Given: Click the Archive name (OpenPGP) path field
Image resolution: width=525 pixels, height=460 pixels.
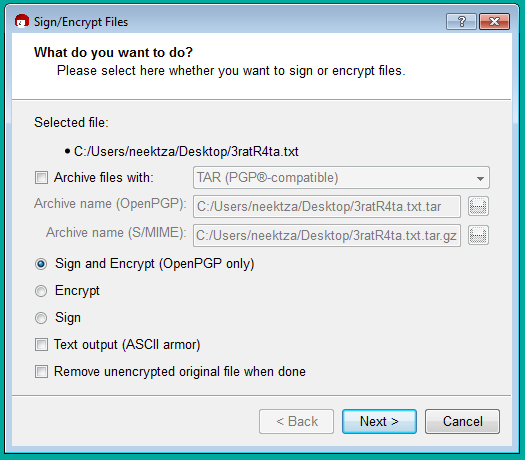Looking at the screenshot, I should 327,207.
